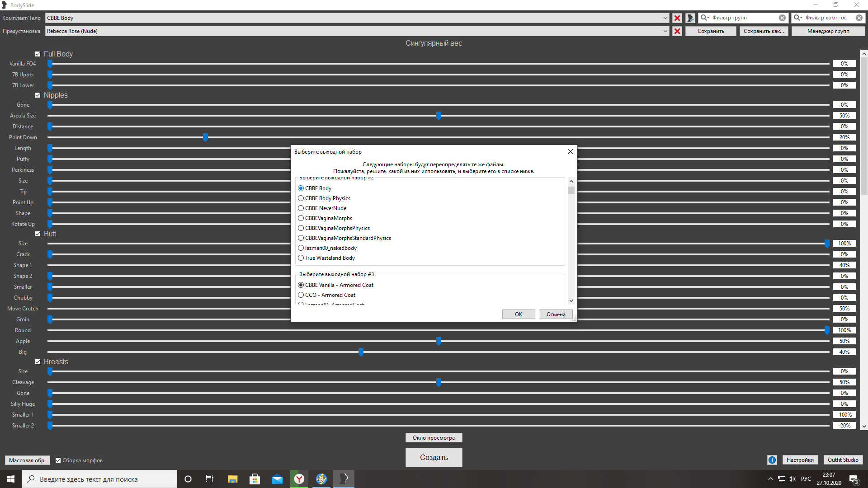The image size is (868, 488).
Task: Expand the Rebecca Rose (Nude) preset dropdown
Action: pos(665,31)
